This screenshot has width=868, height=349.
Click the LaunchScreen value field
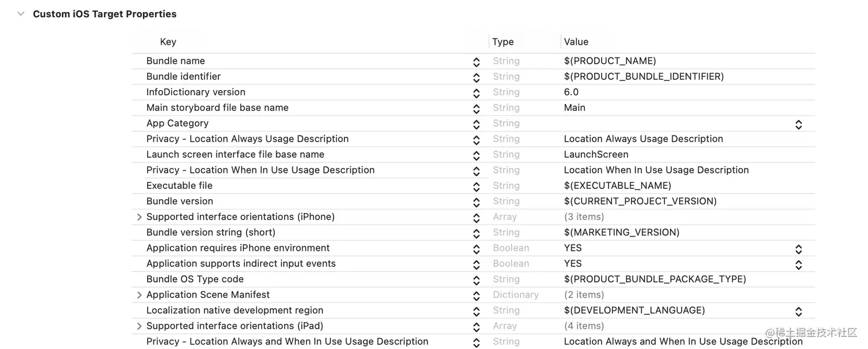click(595, 154)
